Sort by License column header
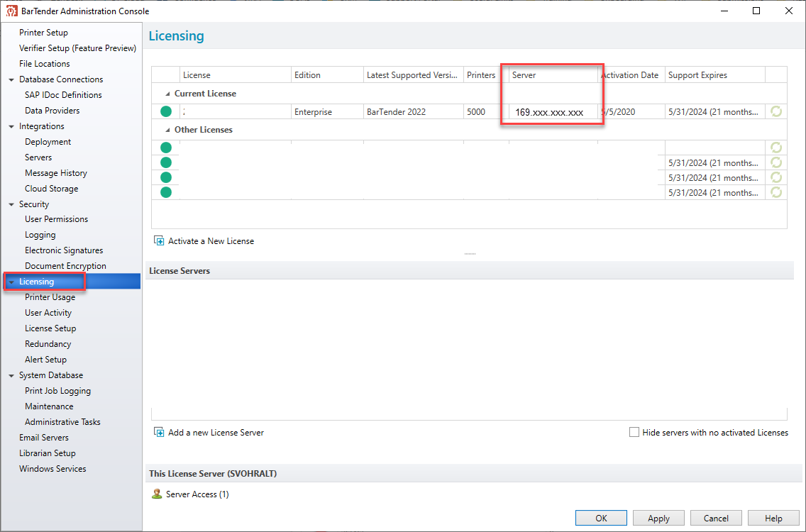 [x=236, y=75]
